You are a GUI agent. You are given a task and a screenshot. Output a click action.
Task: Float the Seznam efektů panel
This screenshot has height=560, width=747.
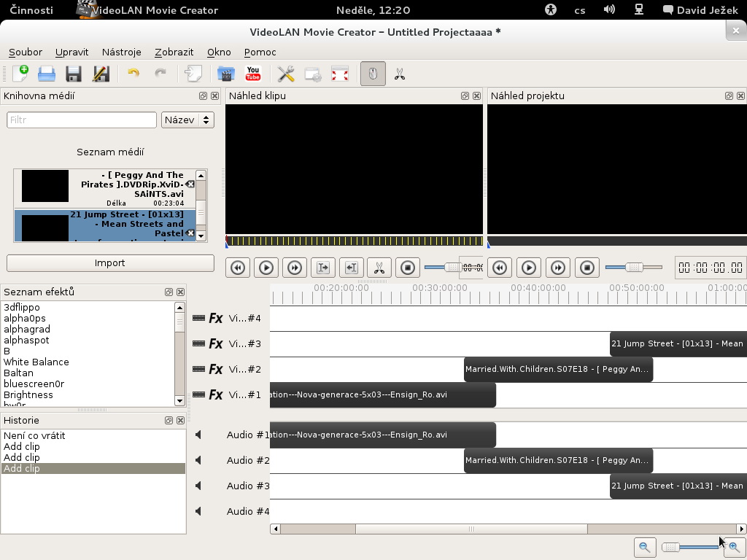(169, 292)
